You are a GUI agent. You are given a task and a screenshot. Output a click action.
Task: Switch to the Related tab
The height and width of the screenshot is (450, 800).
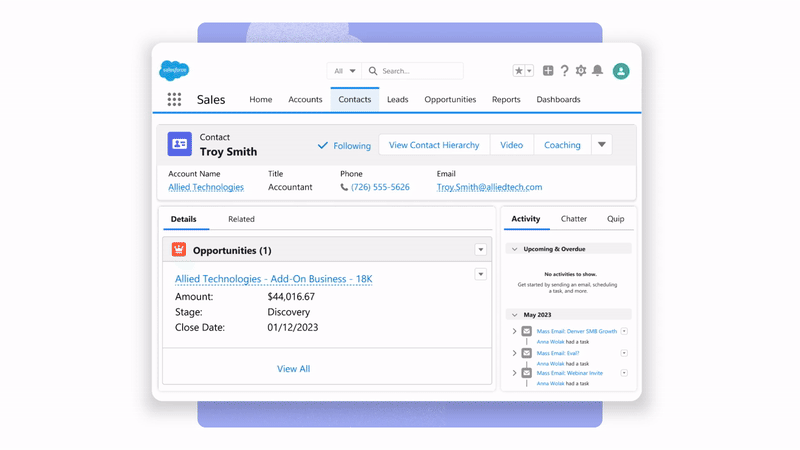point(241,219)
